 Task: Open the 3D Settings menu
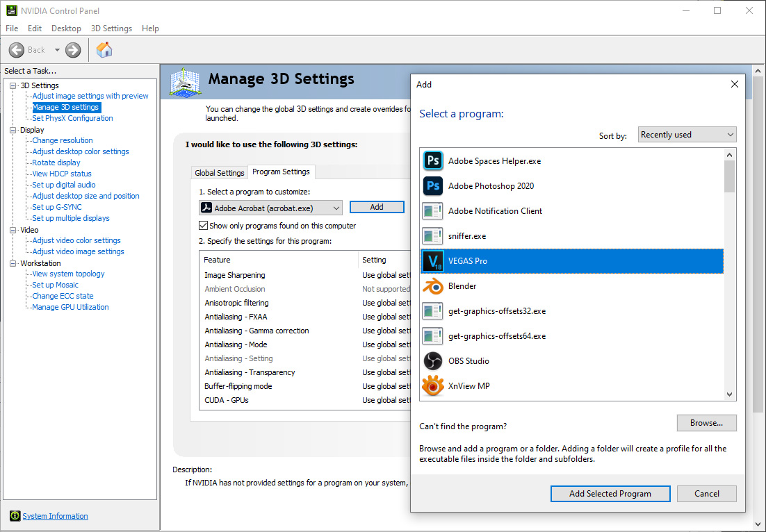(x=111, y=28)
